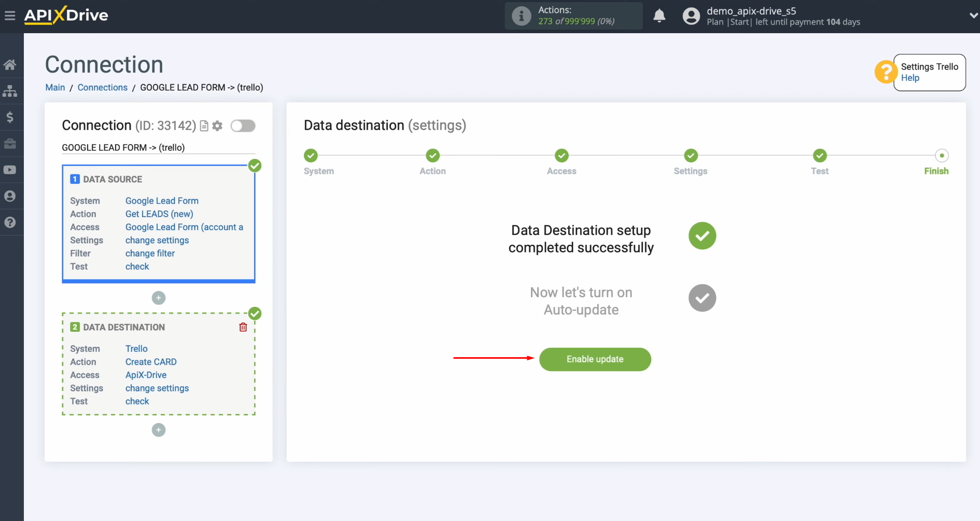The width and height of the screenshot is (980, 521).
Task: Select the Finish step in the progress bar
Action: tap(942, 156)
